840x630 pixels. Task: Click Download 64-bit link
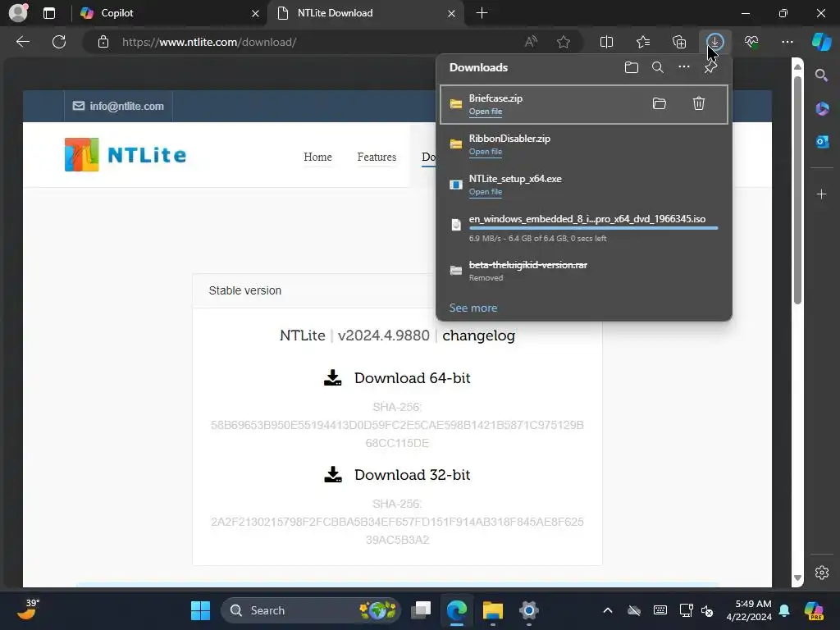(x=397, y=378)
